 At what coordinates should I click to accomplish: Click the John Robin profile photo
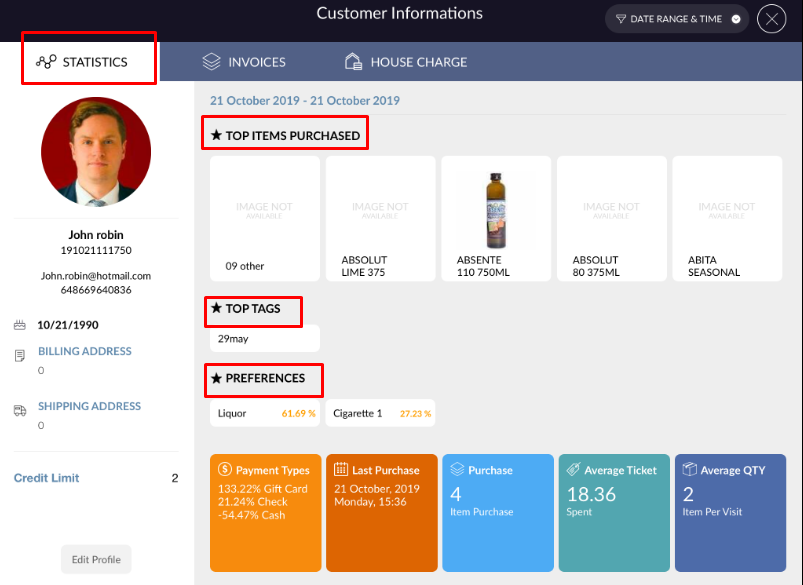click(x=96, y=152)
